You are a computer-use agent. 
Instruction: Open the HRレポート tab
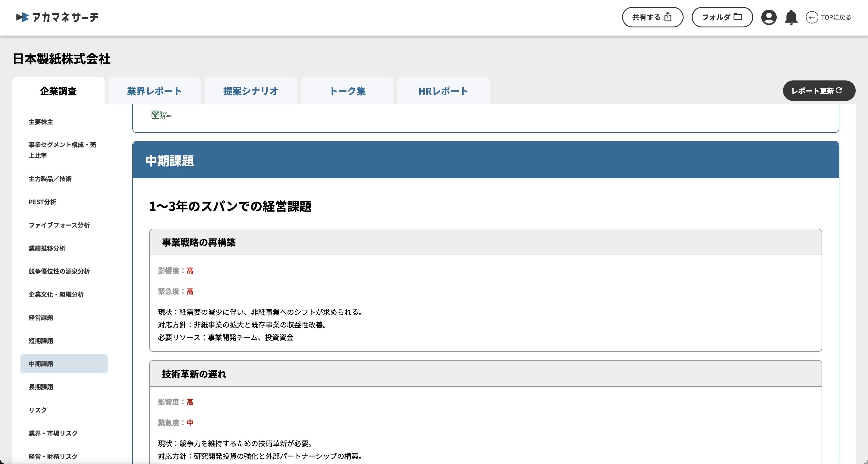click(443, 91)
